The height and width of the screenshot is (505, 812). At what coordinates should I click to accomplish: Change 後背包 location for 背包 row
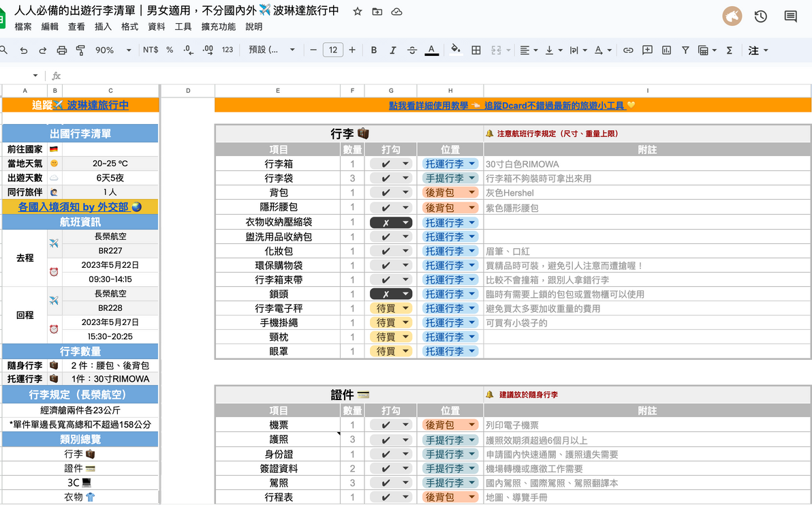(450, 192)
